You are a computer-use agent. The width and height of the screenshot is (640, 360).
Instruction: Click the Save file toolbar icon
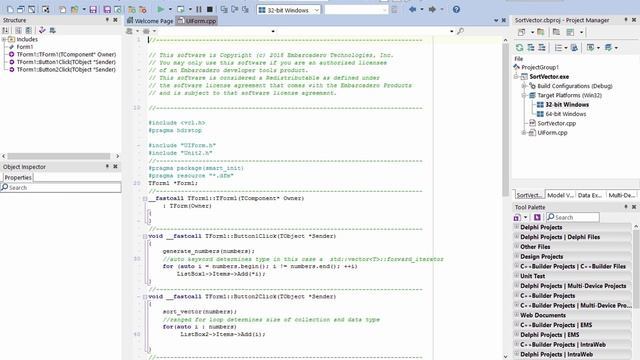(x=93, y=9)
